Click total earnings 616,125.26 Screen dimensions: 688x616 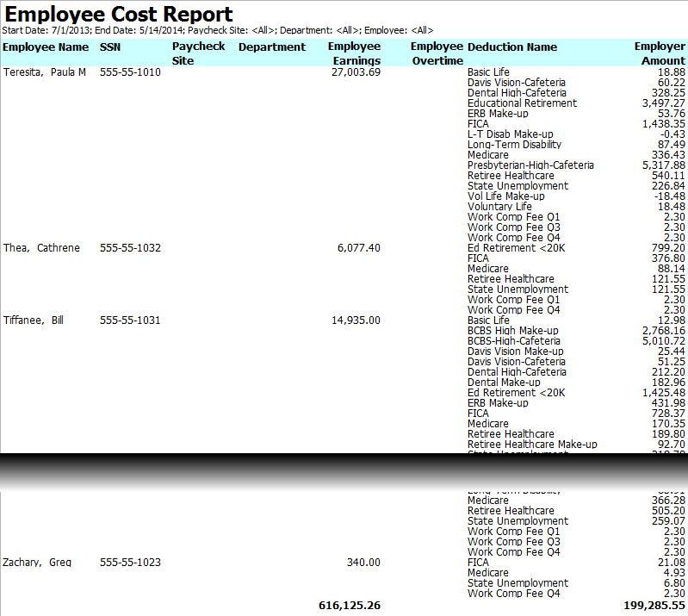350,606
